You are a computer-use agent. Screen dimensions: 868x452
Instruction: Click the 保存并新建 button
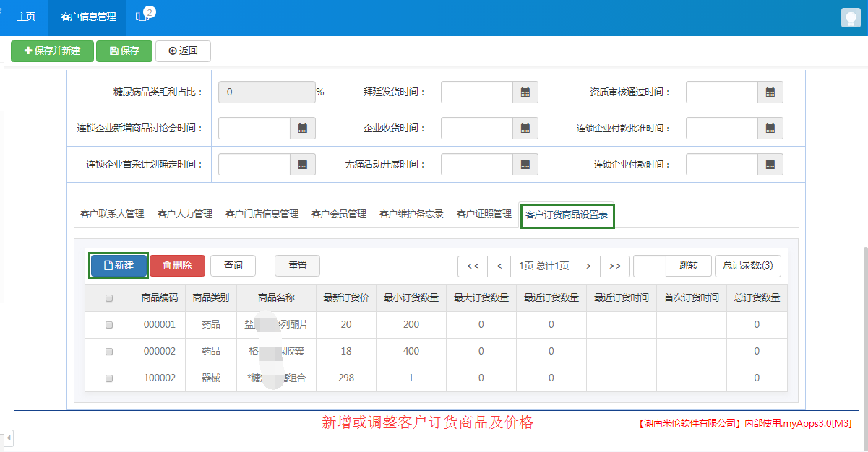pyautogui.click(x=52, y=51)
